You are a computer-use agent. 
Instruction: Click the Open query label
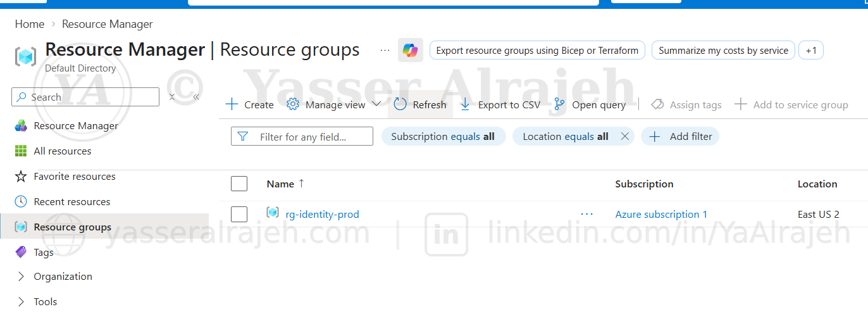coord(598,105)
